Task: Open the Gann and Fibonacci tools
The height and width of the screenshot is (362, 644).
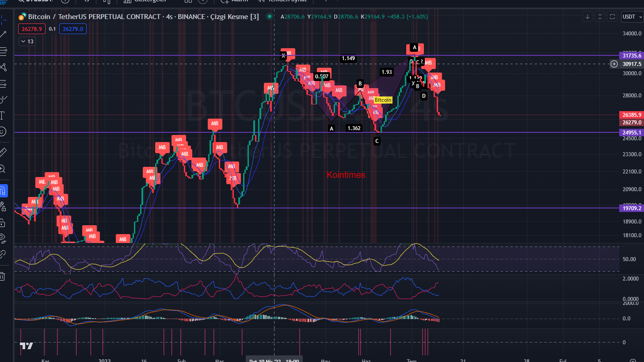Action: click(3, 51)
